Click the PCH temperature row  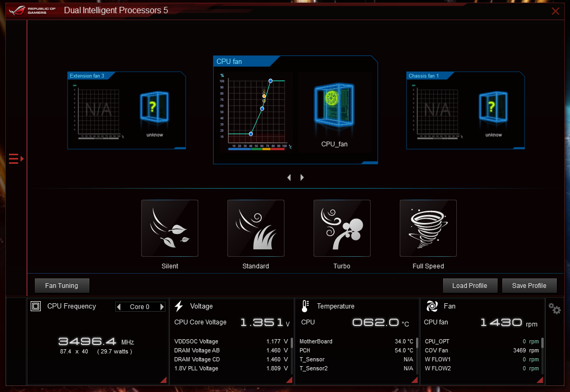pos(356,351)
